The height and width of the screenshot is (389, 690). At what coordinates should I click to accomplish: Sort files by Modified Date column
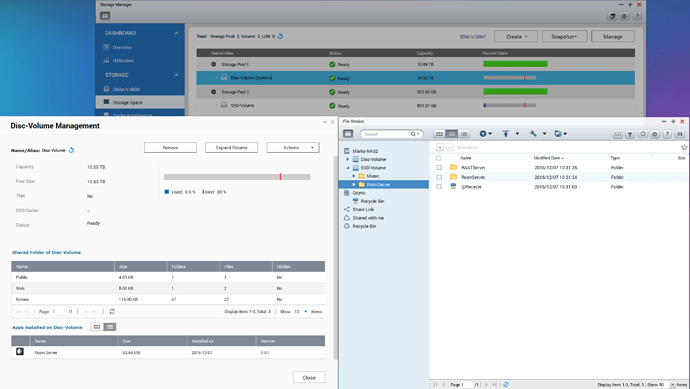click(x=548, y=158)
